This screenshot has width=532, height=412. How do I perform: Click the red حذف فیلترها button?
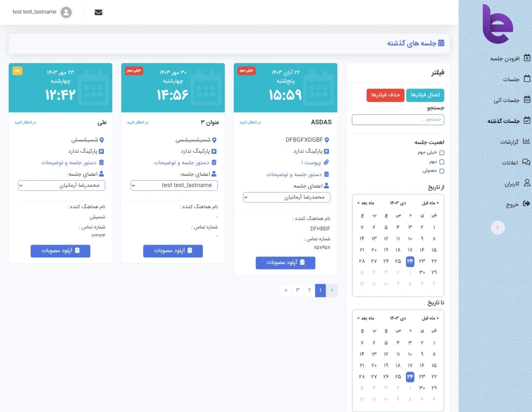385,95
